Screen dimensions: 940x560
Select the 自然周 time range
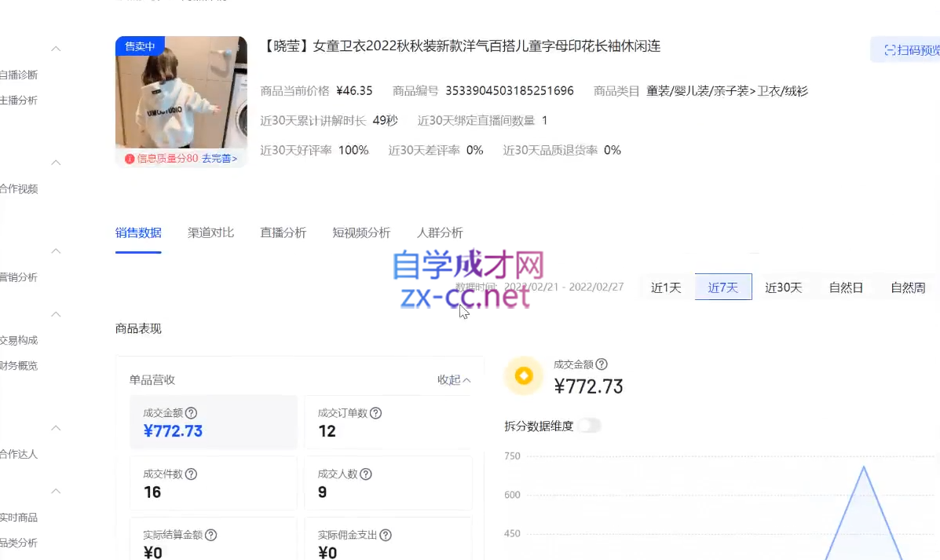908,287
